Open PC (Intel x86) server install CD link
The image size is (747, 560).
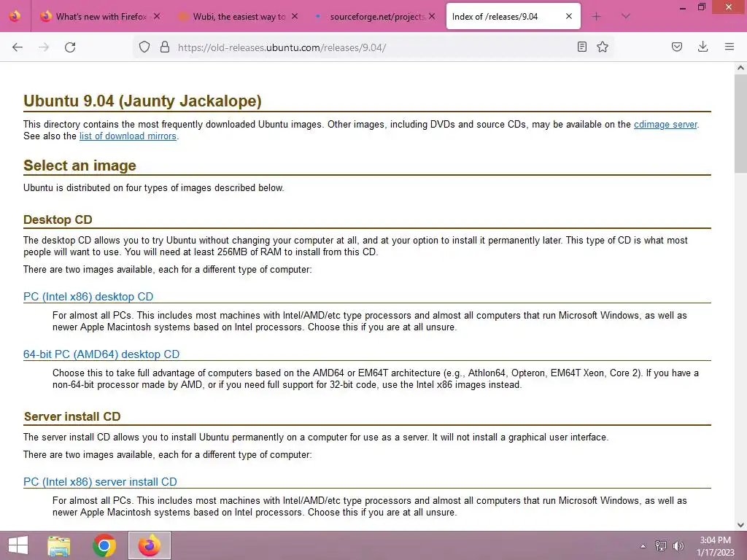(100, 482)
